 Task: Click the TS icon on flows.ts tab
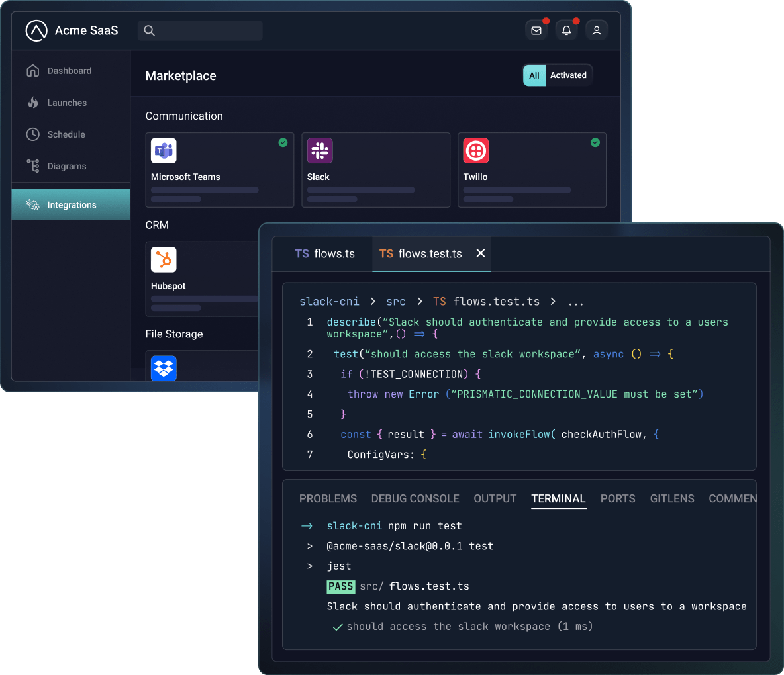[x=302, y=254]
